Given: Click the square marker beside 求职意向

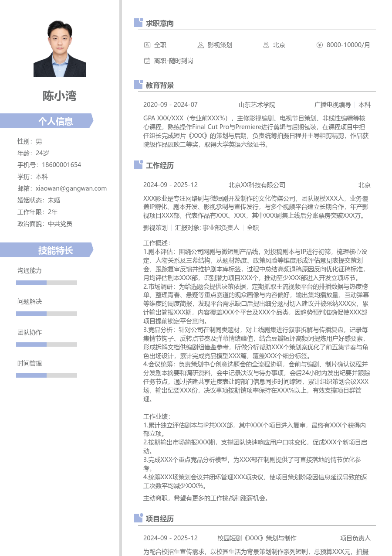Looking at the screenshot, I should tap(138, 23).
